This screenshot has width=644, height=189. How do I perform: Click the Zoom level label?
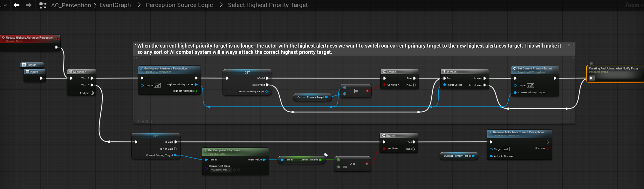pyautogui.click(x=632, y=5)
